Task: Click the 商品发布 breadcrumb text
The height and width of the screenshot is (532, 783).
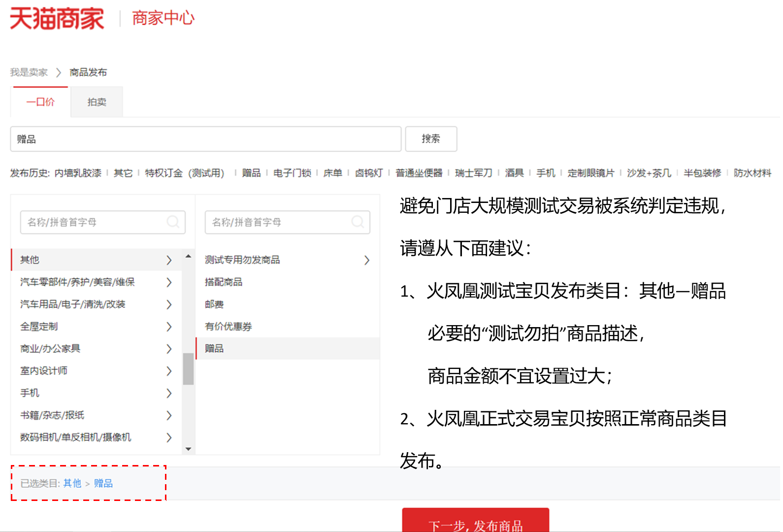Action: (88, 72)
